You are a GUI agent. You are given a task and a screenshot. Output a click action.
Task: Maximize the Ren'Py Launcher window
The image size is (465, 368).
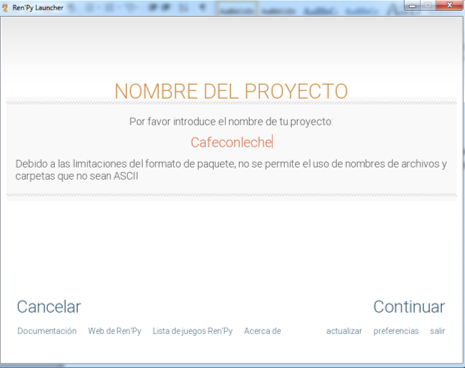click(428, 5)
